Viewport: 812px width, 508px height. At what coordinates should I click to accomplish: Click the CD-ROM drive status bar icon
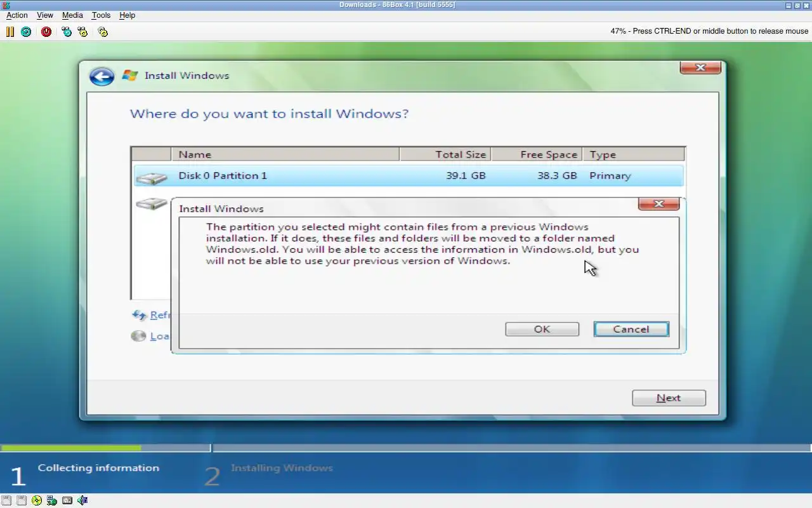(37, 500)
